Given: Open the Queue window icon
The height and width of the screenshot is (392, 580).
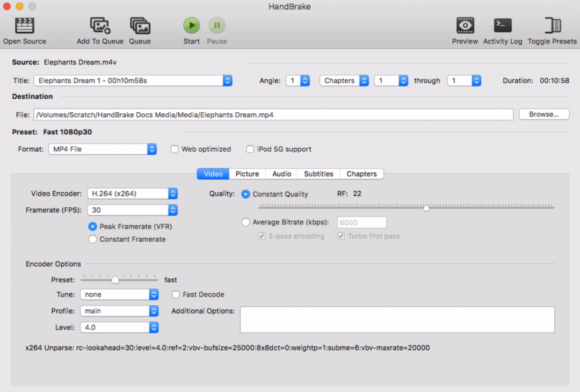Looking at the screenshot, I should pos(140,26).
